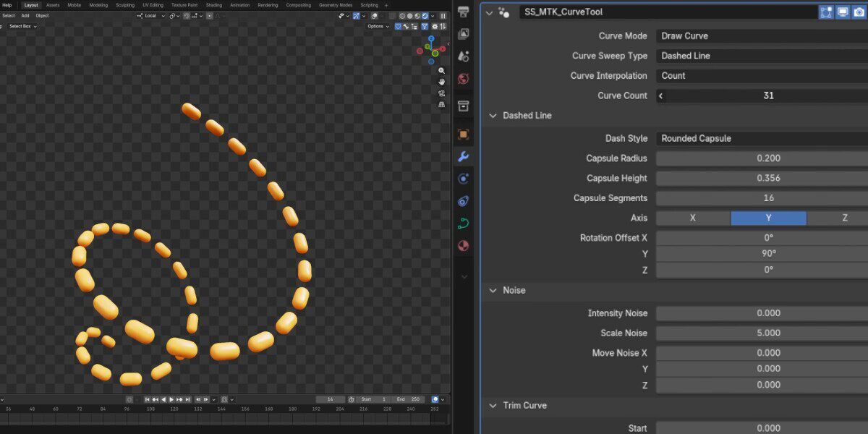Click the zoom magnifier icon in viewport
Image resolution: width=868 pixels, height=434 pixels.
[x=441, y=71]
